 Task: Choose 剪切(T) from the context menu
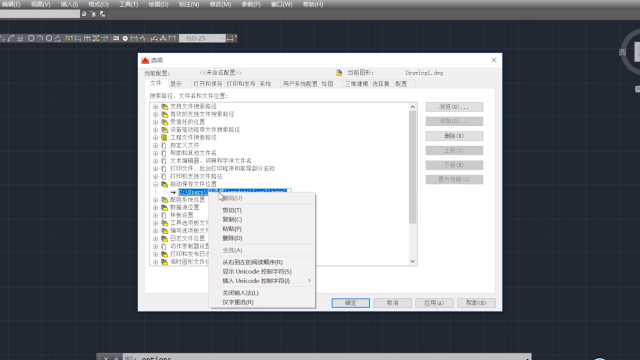click(262, 210)
